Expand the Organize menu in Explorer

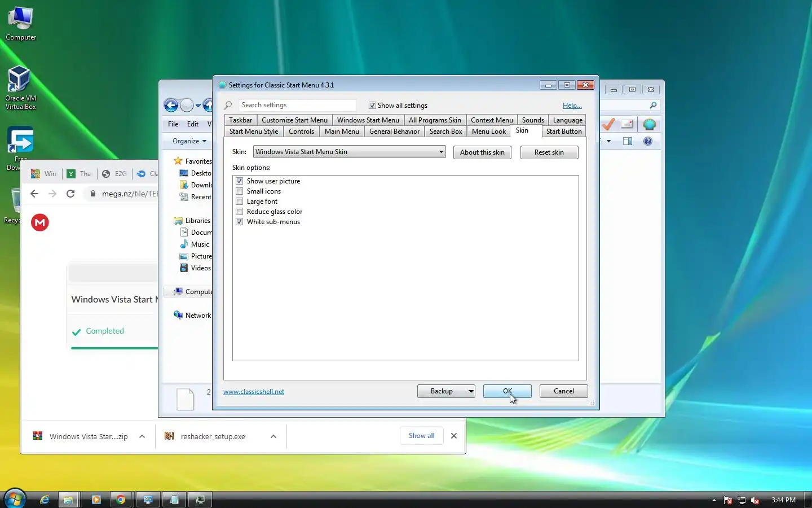pos(189,141)
